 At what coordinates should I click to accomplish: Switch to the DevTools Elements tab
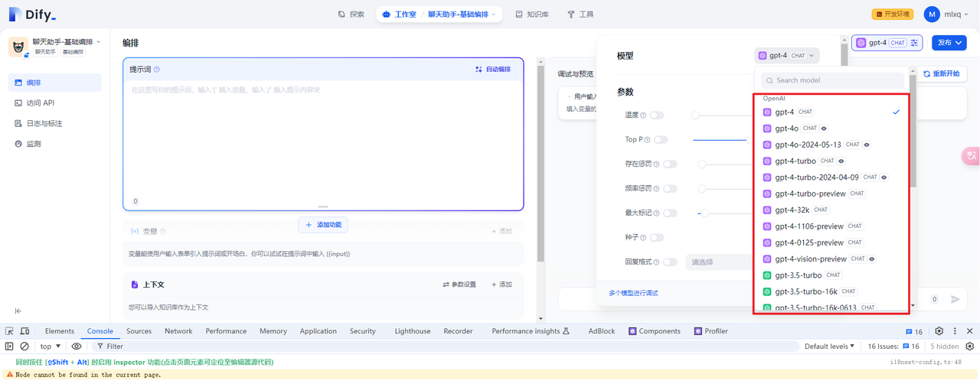[x=60, y=331]
